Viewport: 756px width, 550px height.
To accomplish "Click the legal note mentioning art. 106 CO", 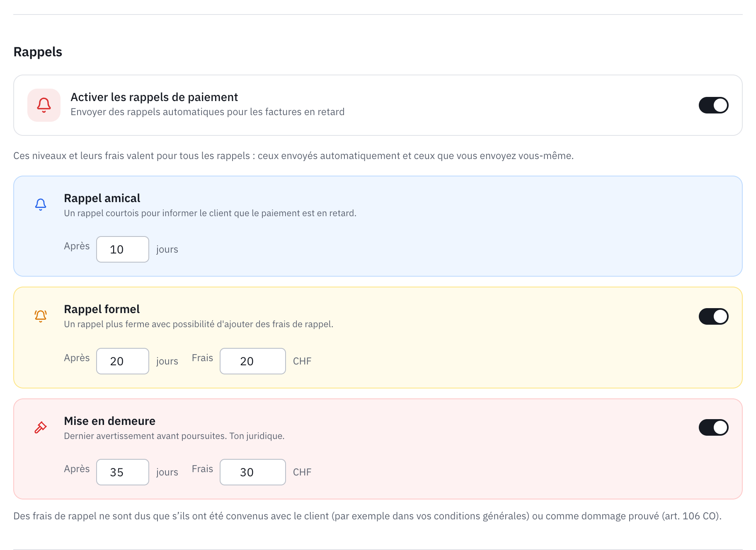I will pyautogui.click(x=368, y=516).
